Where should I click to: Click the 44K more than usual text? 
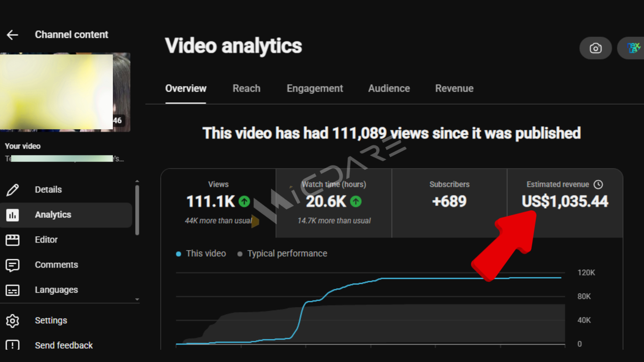pos(218,221)
